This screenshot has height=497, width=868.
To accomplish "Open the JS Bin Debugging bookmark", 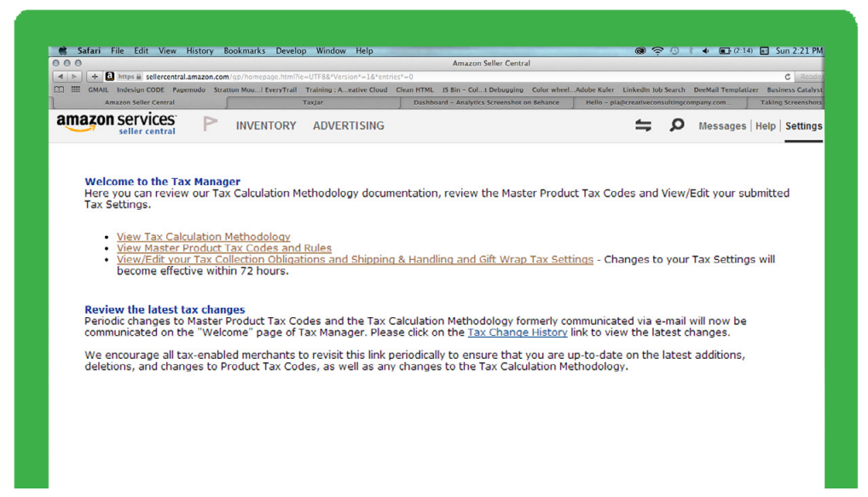I will point(482,90).
